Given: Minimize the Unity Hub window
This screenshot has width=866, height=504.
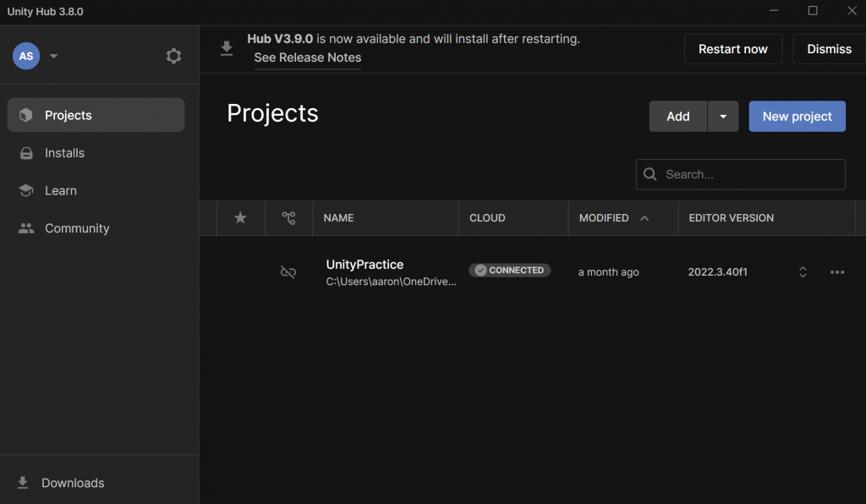Looking at the screenshot, I should (x=774, y=10).
